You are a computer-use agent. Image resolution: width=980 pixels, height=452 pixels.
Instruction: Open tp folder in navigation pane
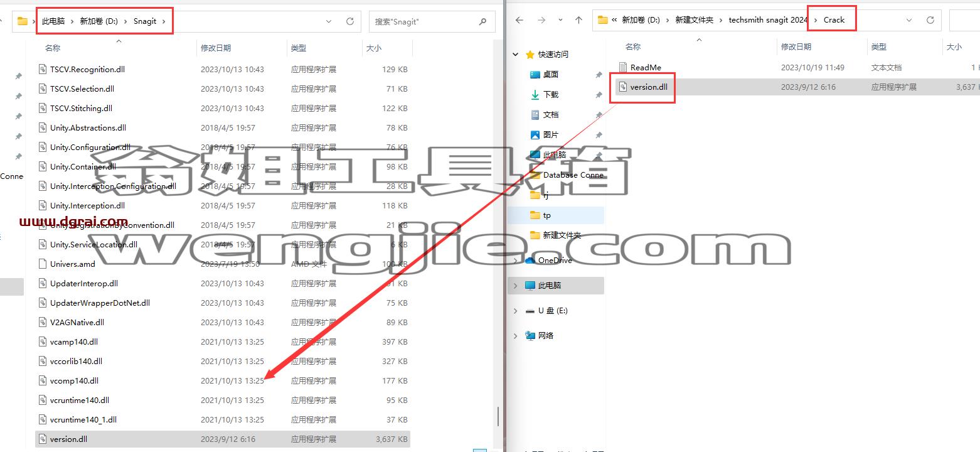[547, 215]
